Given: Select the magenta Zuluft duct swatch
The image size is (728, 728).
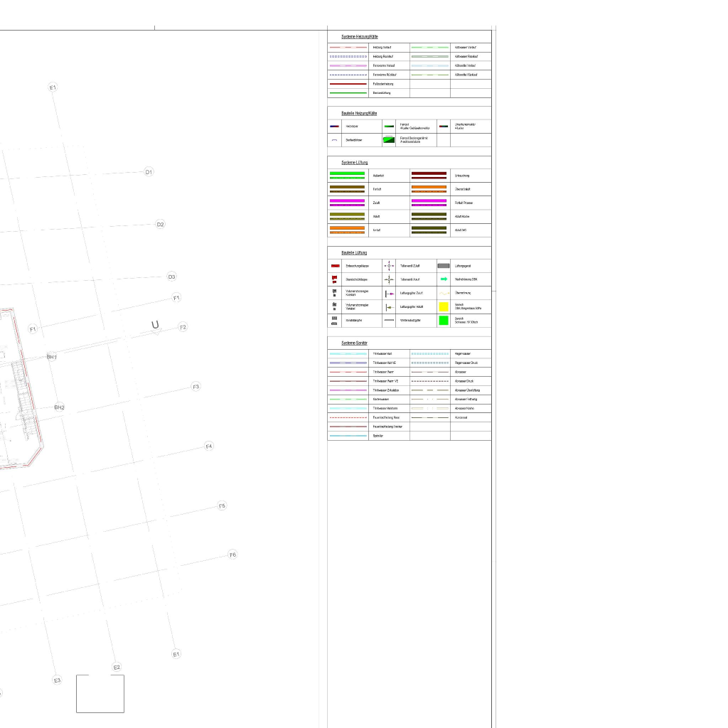Looking at the screenshot, I should pos(347,203).
